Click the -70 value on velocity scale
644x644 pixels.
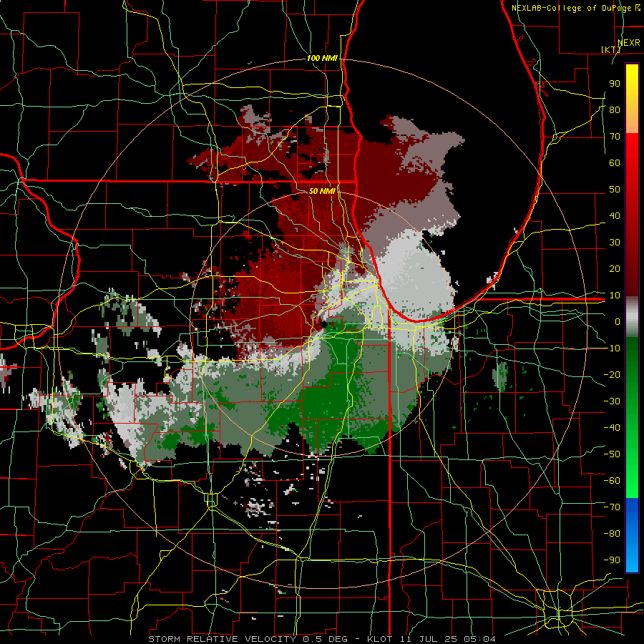point(612,507)
